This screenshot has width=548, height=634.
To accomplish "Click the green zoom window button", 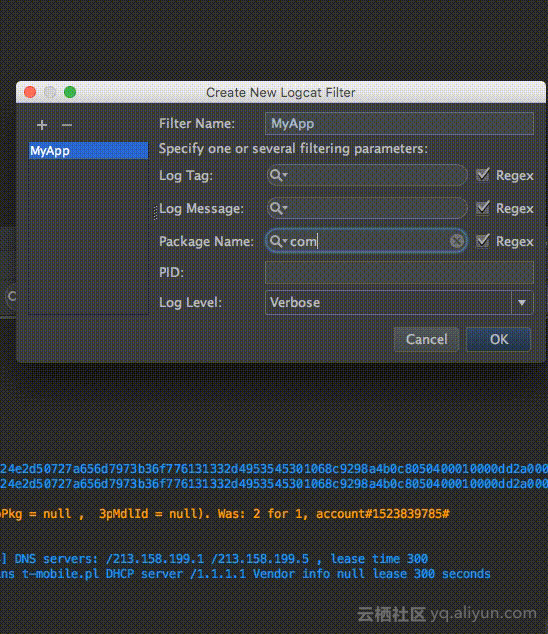I will point(70,92).
